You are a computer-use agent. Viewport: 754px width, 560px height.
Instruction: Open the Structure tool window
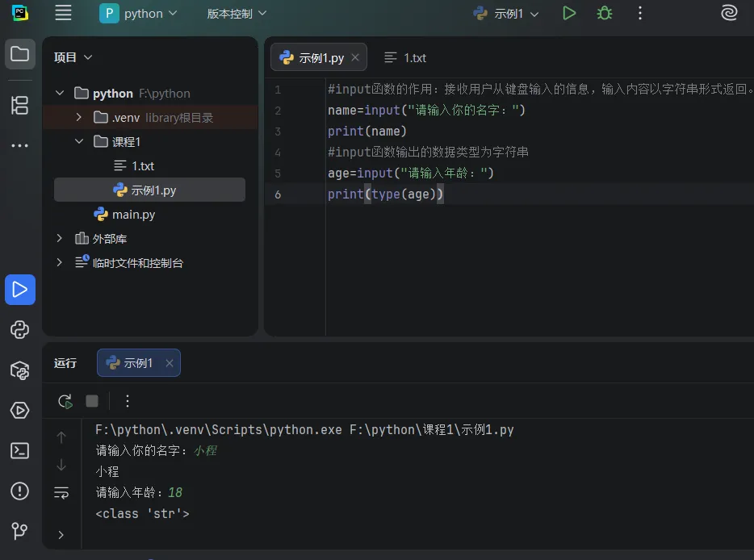point(19,105)
